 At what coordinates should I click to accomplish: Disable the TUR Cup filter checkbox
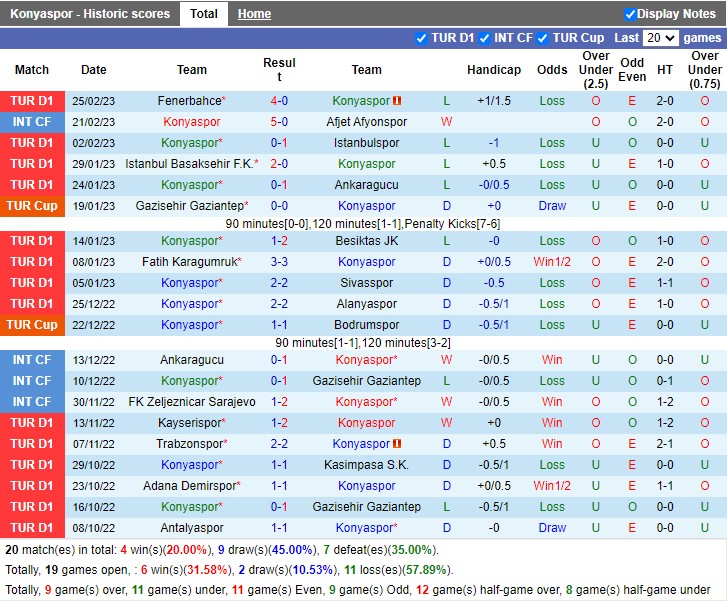coord(543,38)
